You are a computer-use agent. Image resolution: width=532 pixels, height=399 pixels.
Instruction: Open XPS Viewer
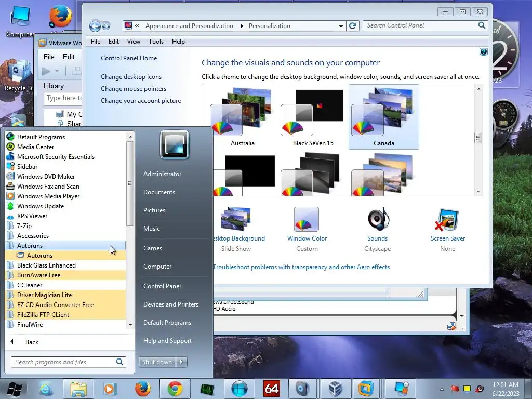click(x=66, y=216)
